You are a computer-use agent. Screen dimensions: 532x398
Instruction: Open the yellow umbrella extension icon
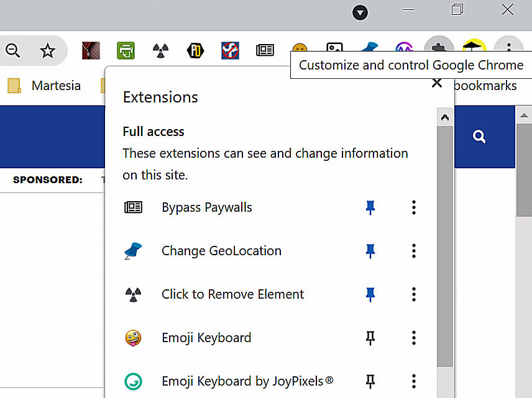474,46
